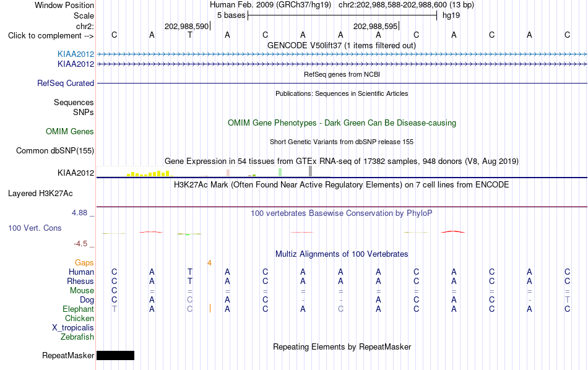
Task: Click the Dog alignment row label
Action: coord(87,300)
